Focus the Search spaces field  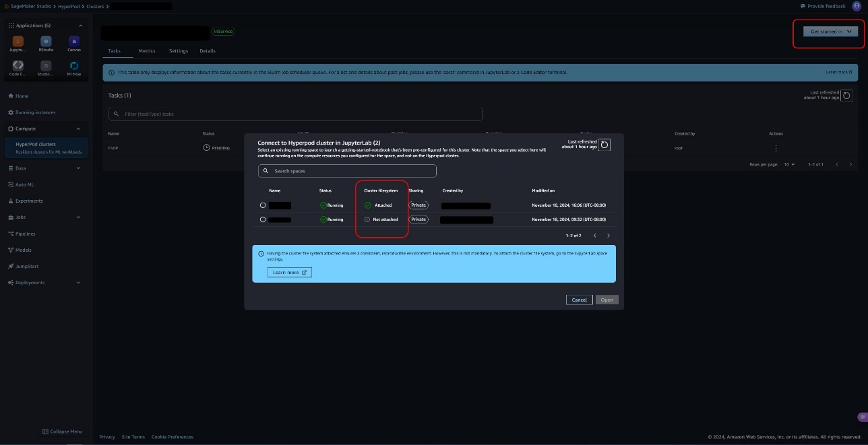(x=347, y=171)
